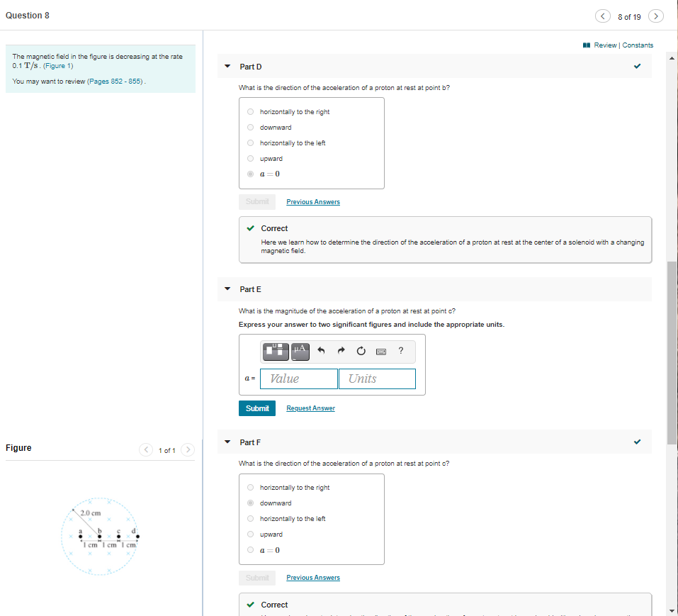Select 'upward' option in Part F

(250, 534)
